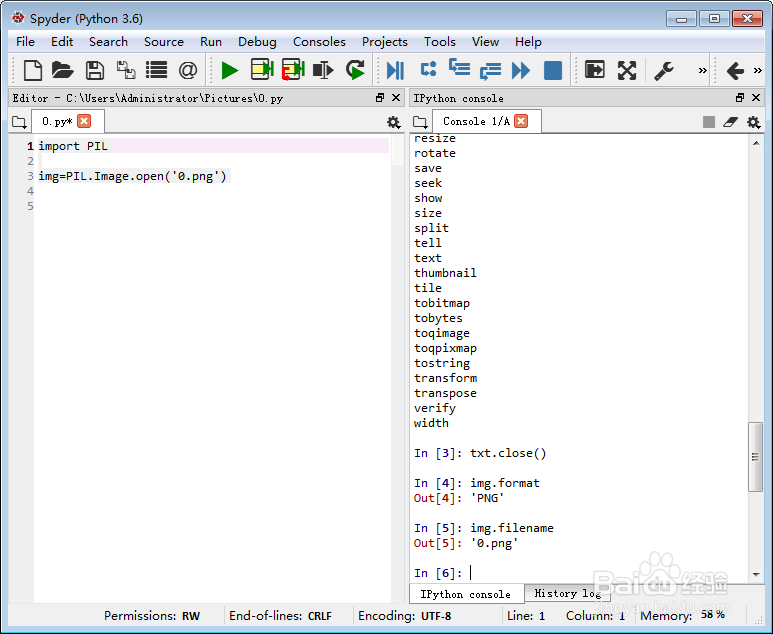
Task: Click 'End-of-lines: CRLF' in status bar
Action: coord(280,616)
